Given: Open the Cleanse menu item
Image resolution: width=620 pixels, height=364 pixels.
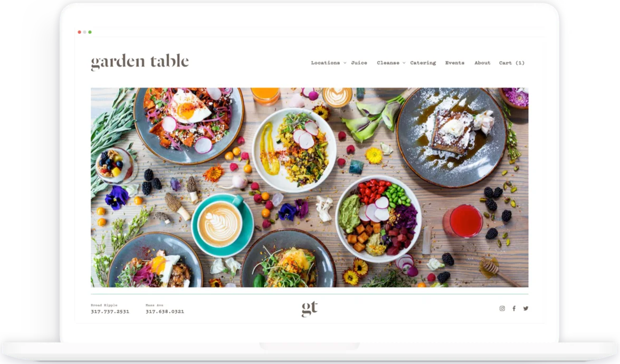Looking at the screenshot, I should 388,63.
